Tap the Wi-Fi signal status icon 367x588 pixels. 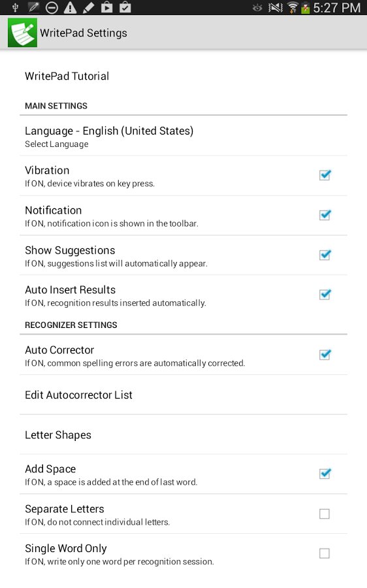[293, 7]
